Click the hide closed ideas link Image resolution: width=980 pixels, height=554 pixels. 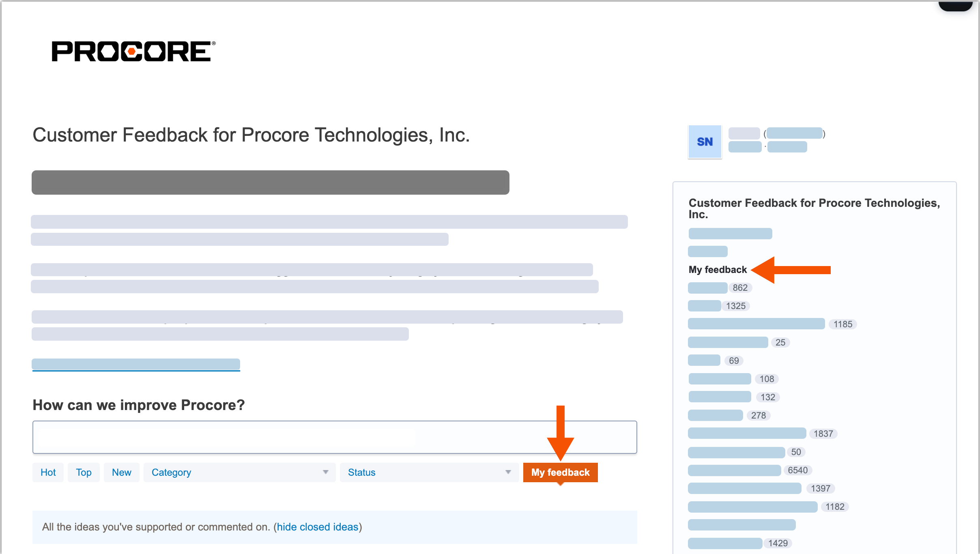click(318, 527)
